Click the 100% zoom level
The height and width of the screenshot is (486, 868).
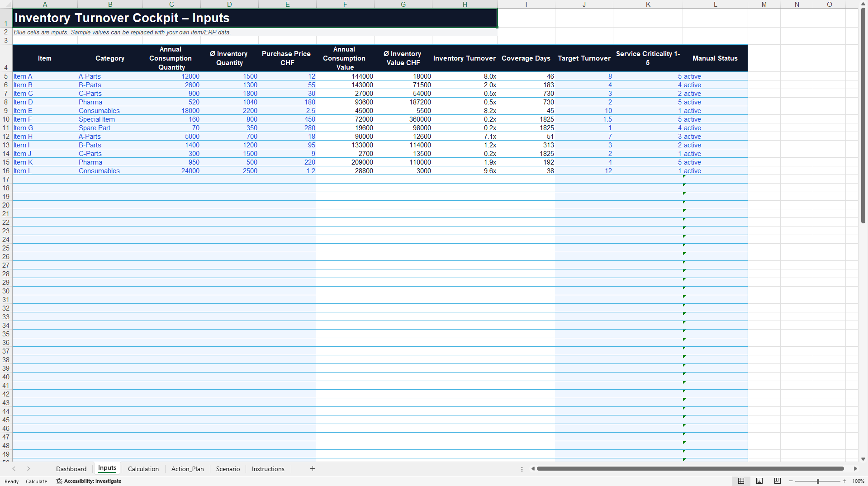[x=858, y=481]
